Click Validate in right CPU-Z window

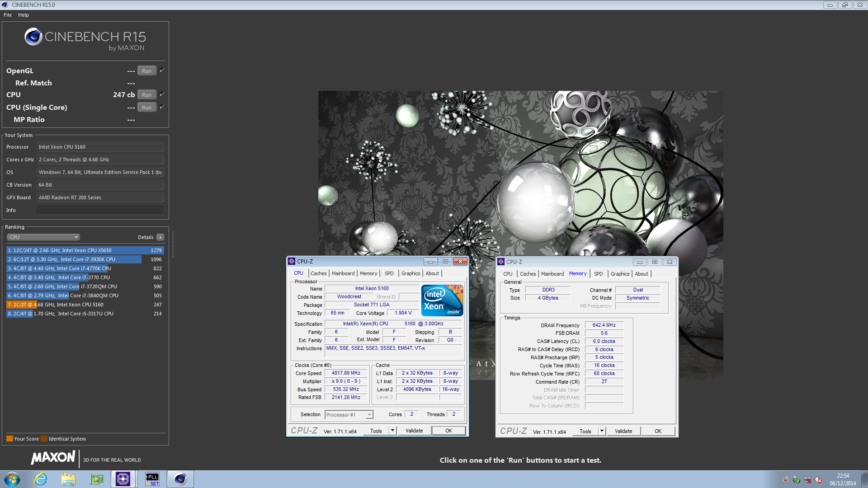point(623,431)
